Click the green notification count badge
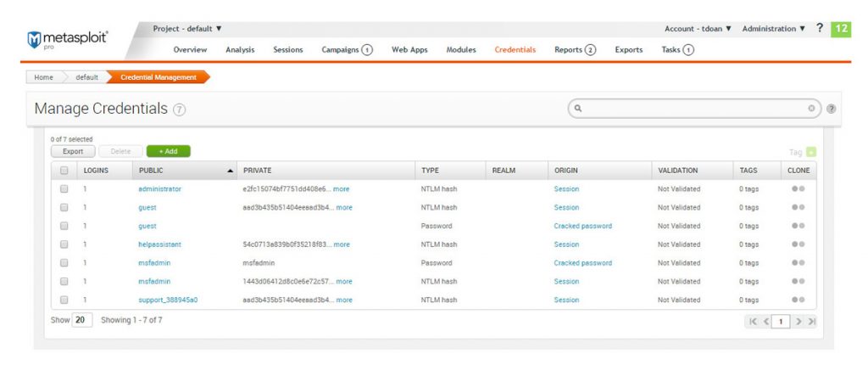 (x=841, y=29)
